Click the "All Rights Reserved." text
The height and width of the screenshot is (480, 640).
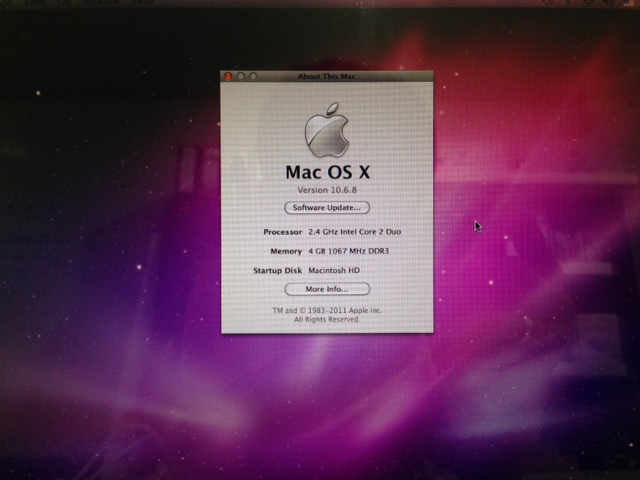click(327, 319)
